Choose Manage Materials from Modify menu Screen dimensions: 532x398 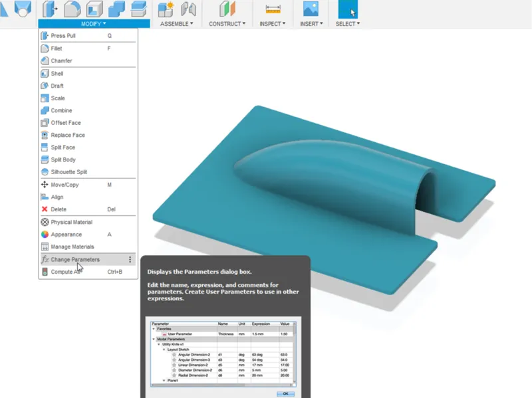click(x=88, y=247)
